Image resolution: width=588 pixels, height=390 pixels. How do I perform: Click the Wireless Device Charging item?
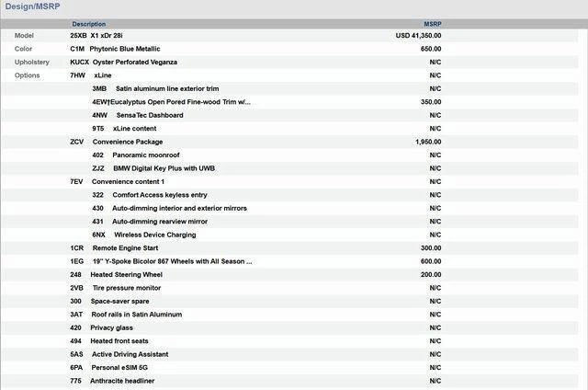[154, 235]
